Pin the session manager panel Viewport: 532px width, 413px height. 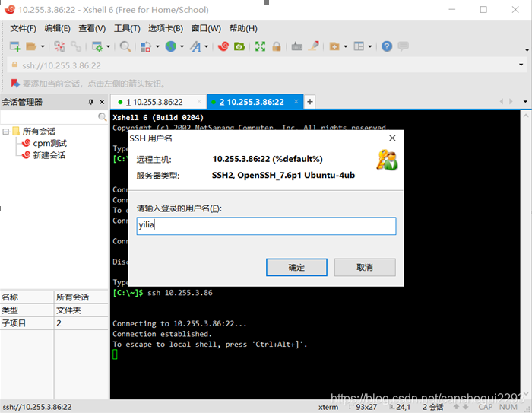pos(90,102)
